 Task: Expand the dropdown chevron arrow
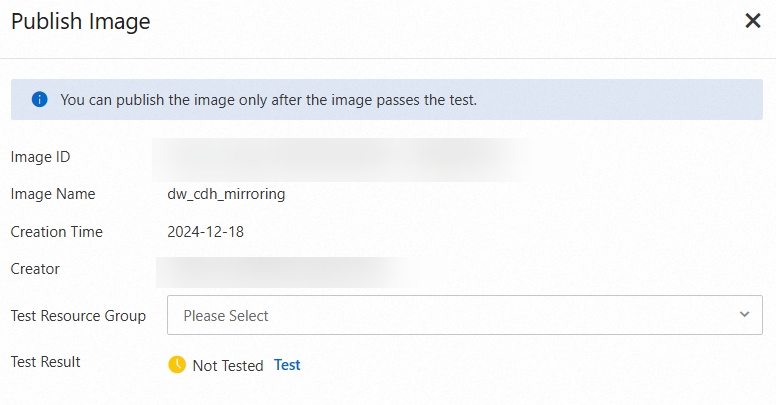[744, 315]
